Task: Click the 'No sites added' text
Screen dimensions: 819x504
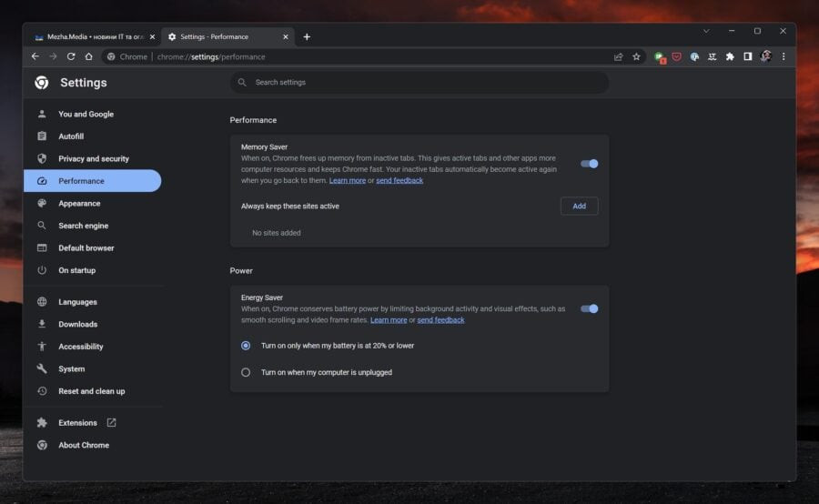Action: tap(277, 233)
